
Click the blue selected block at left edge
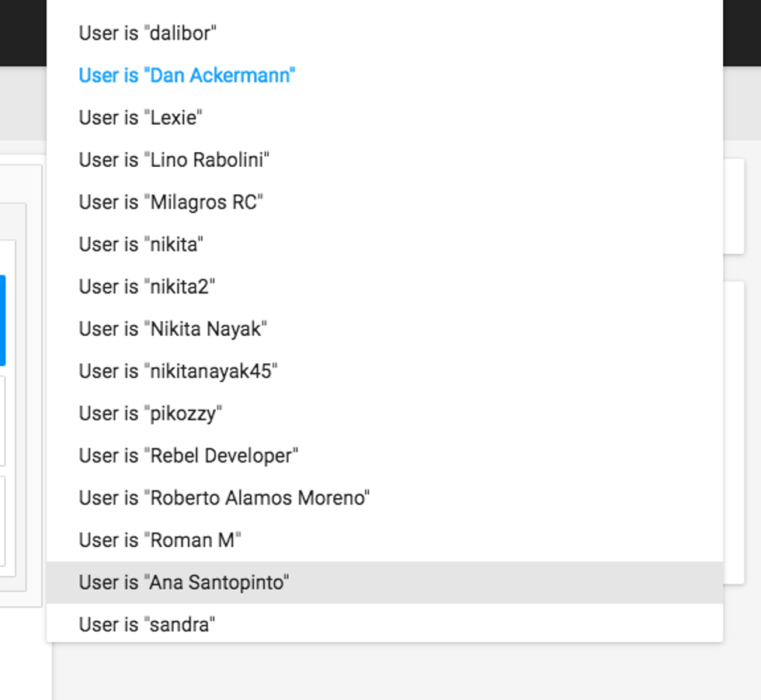click(x=2, y=320)
